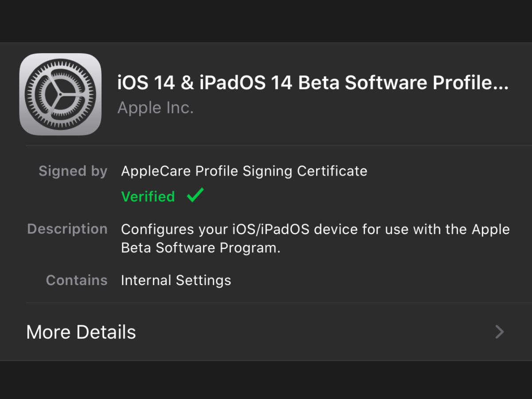Screen dimensions: 532x399
Task: Expand the More Details disclosure arrow
Action: click(x=499, y=332)
